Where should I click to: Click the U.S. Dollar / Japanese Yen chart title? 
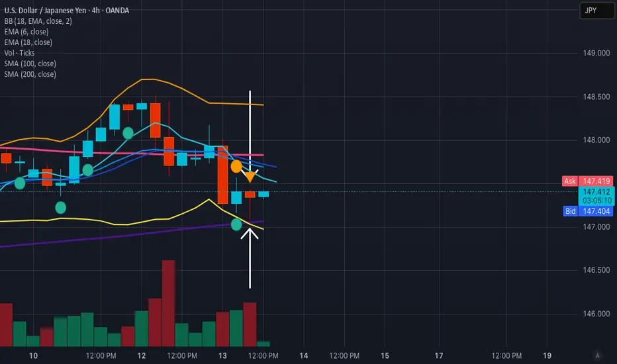(66, 11)
